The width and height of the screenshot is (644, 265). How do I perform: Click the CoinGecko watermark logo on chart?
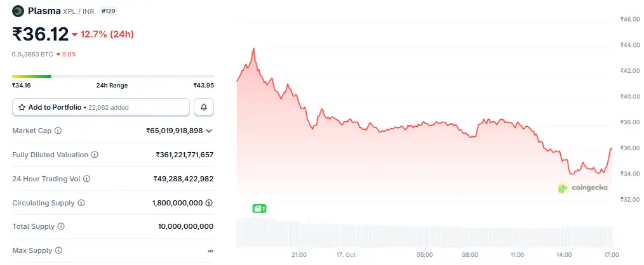[582, 188]
